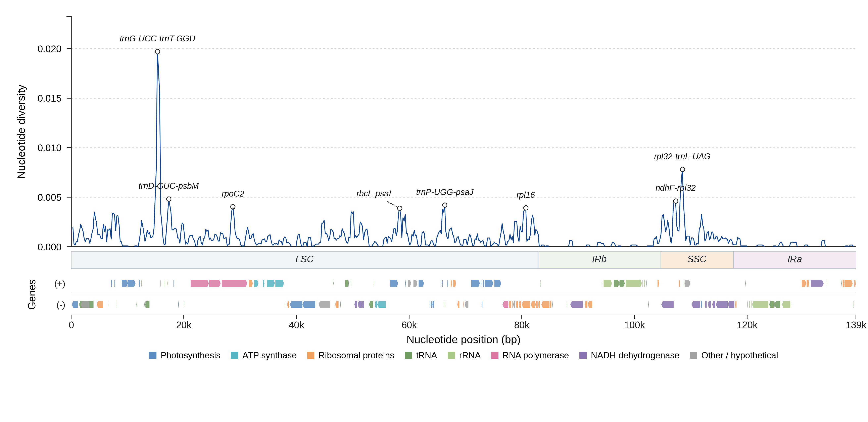This screenshot has width=868, height=422.
Task: Click the trnG-UCC-trnT-GGU annotation label
Action: coord(157,39)
